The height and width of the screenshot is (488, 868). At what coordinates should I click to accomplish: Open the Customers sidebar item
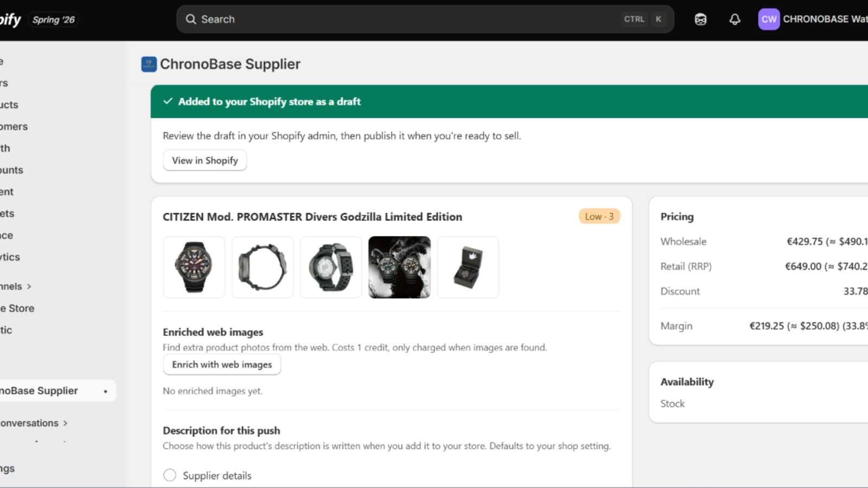click(x=14, y=126)
